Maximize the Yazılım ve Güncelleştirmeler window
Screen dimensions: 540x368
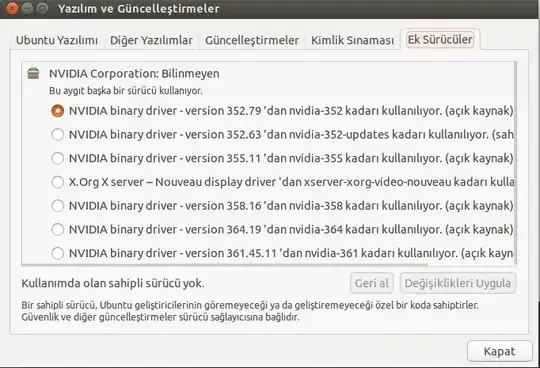tap(42, 8)
